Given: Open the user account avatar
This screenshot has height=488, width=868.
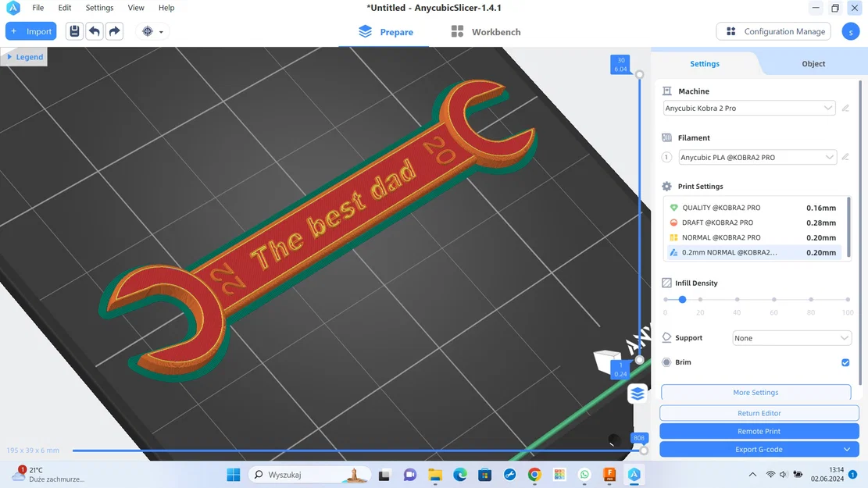Looking at the screenshot, I should point(850,31).
